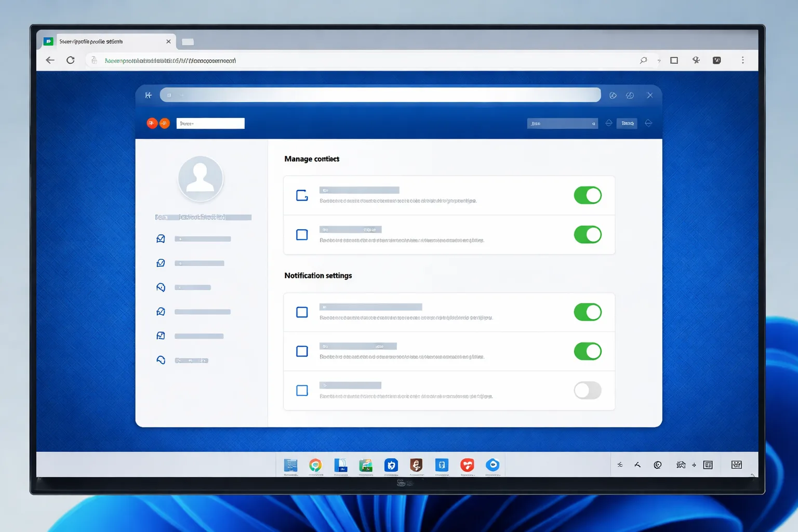Open the browser extensions puzzle icon
The height and width of the screenshot is (532, 798).
click(696, 60)
